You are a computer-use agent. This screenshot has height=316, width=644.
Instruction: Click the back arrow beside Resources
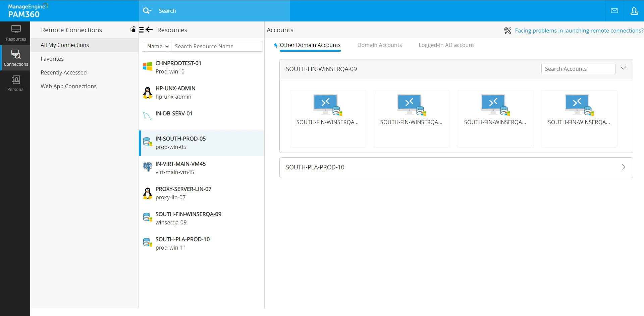[x=149, y=30]
